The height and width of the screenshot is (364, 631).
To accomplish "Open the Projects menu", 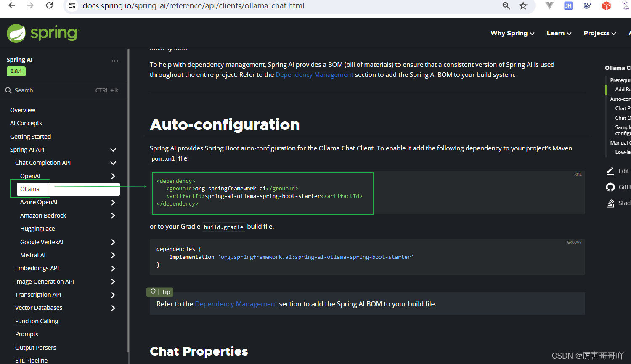I will click(600, 33).
